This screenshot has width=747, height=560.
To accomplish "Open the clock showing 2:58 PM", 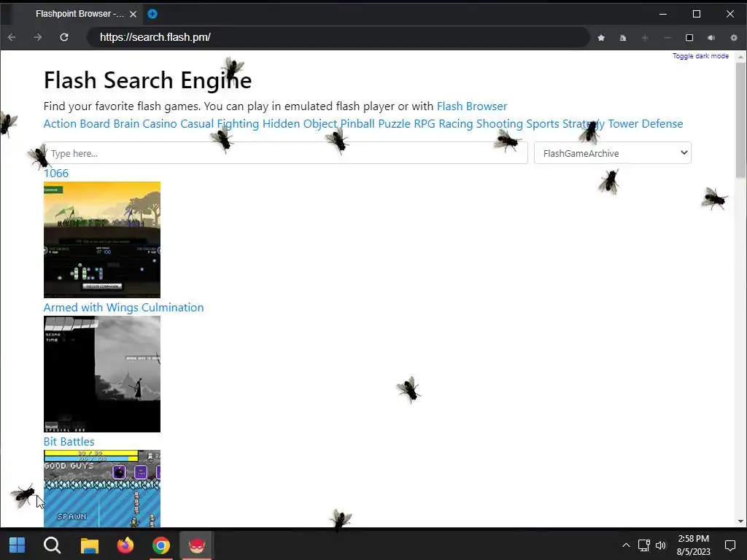I will (x=693, y=545).
